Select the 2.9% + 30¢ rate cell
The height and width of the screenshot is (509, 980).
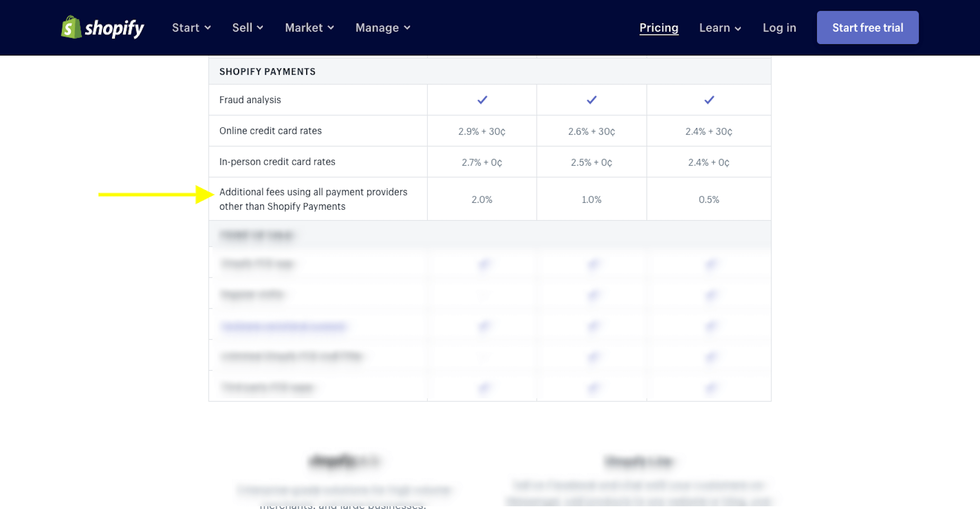(x=482, y=131)
